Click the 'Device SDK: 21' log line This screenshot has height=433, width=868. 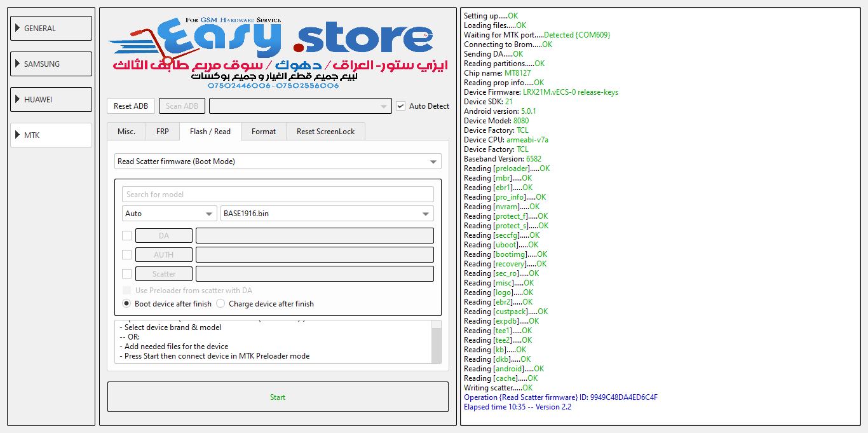(489, 102)
